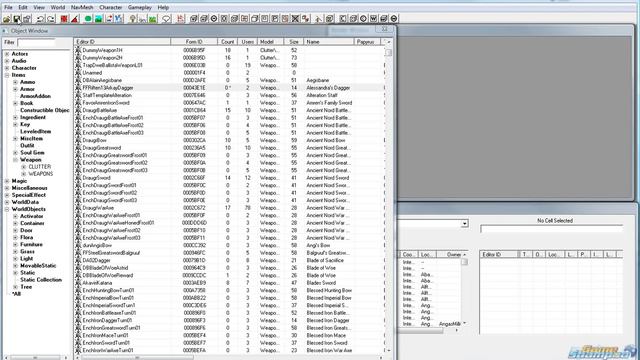Open the View menu
640x360 pixels.
(39, 7)
